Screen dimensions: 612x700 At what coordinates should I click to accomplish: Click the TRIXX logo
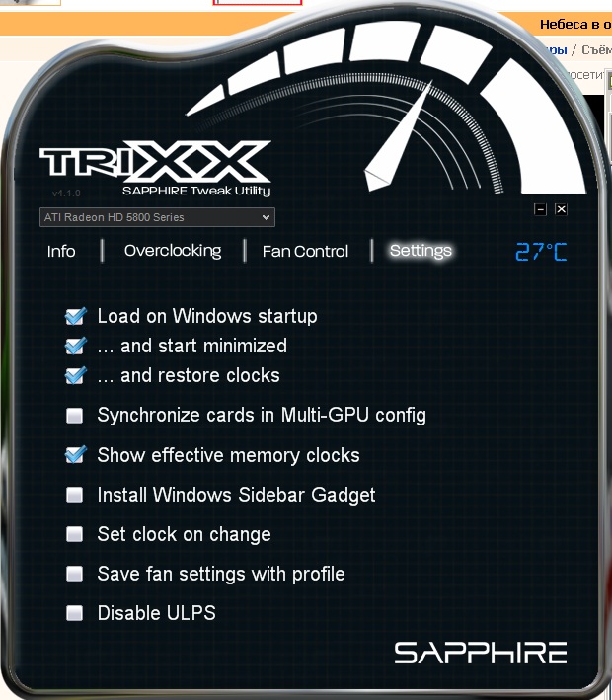[x=155, y=162]
